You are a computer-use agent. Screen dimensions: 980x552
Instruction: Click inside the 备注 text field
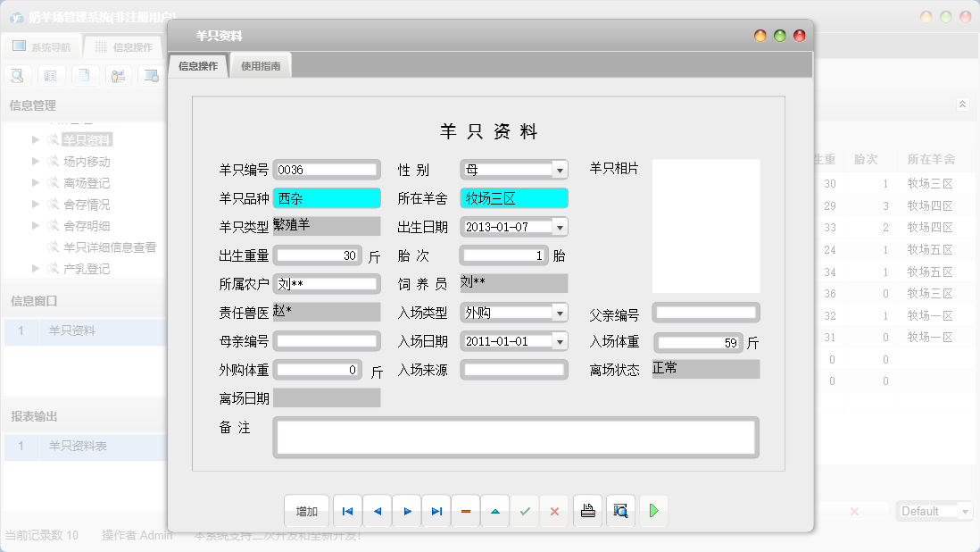pos(516,437)
